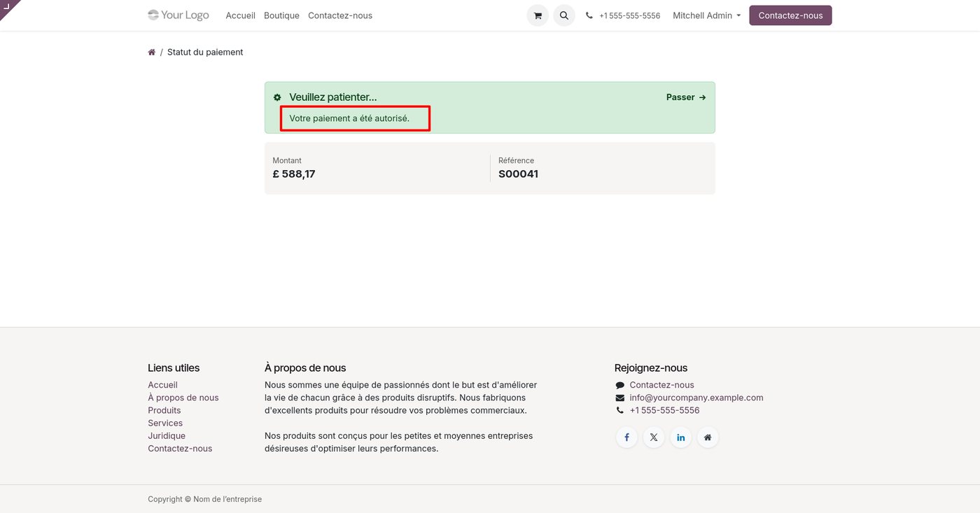The width and height of the screenshot is (980, 513).
Task: Open the Facebook social icon
Action: click(626, 437)
